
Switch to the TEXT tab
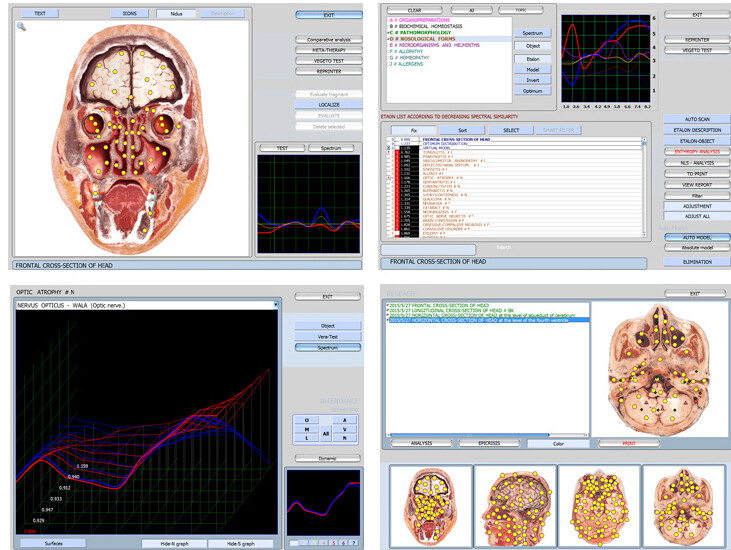point(40,14)
